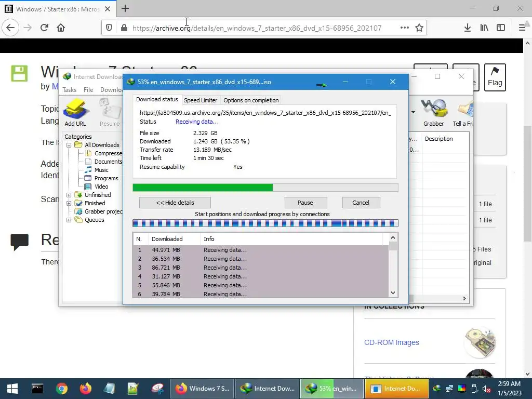Click the muted volume tray icon
The height and width of the screenshot is (399, 532).
[486, 389]
